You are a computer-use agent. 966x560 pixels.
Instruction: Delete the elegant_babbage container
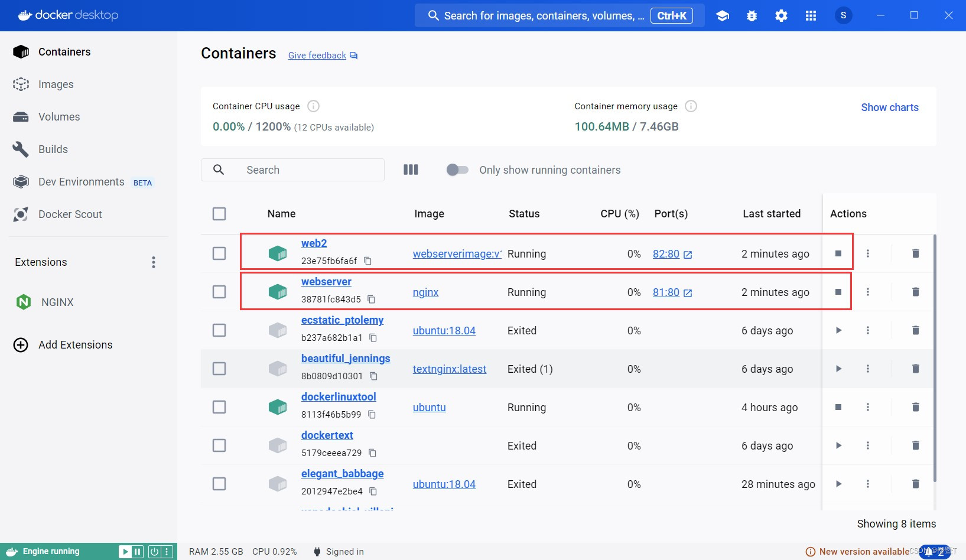(x=915, y=484)
